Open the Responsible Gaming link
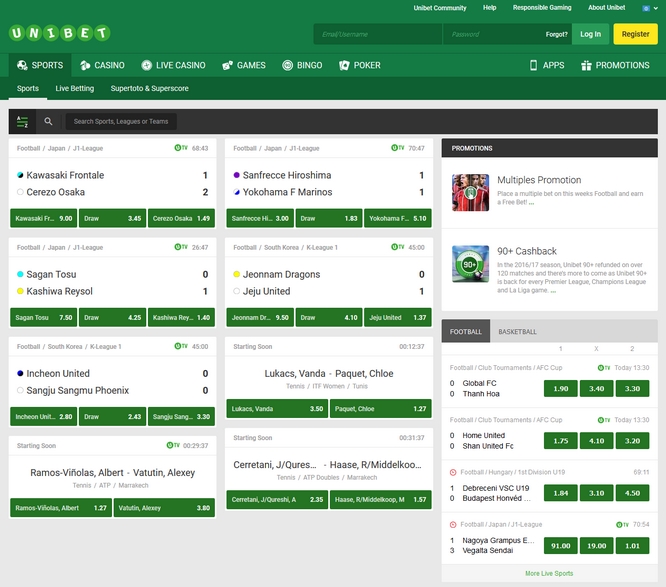The image size is (666, 587). [542, 8]
